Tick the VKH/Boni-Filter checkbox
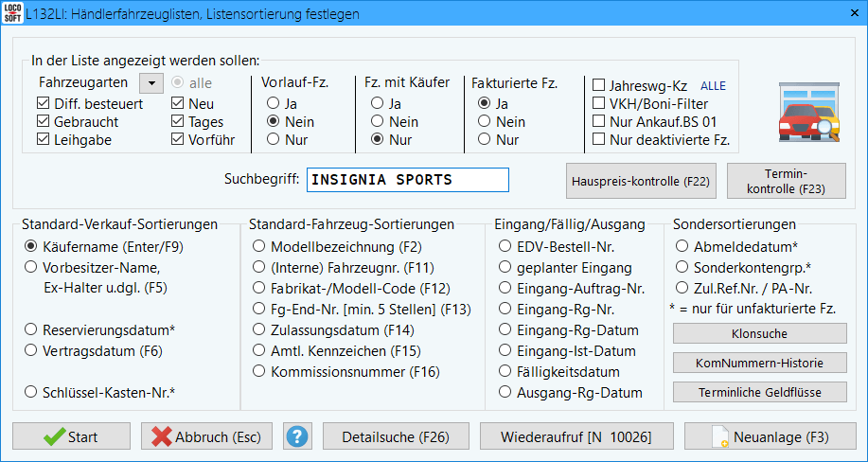This screenshot has height=462, width=868. [x=598, y=103]
